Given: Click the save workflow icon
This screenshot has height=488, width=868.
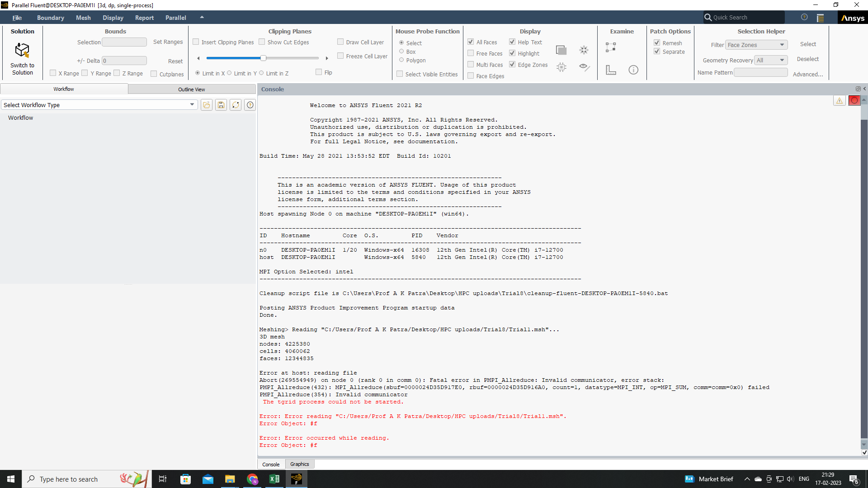Looking at the screenshot, I should [221, 105].
